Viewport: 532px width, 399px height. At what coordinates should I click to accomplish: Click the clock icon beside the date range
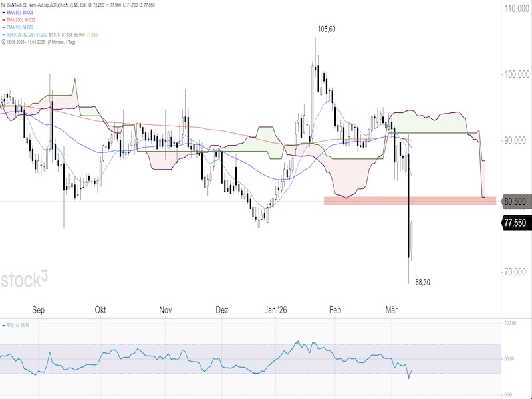[x=4, y=43]
